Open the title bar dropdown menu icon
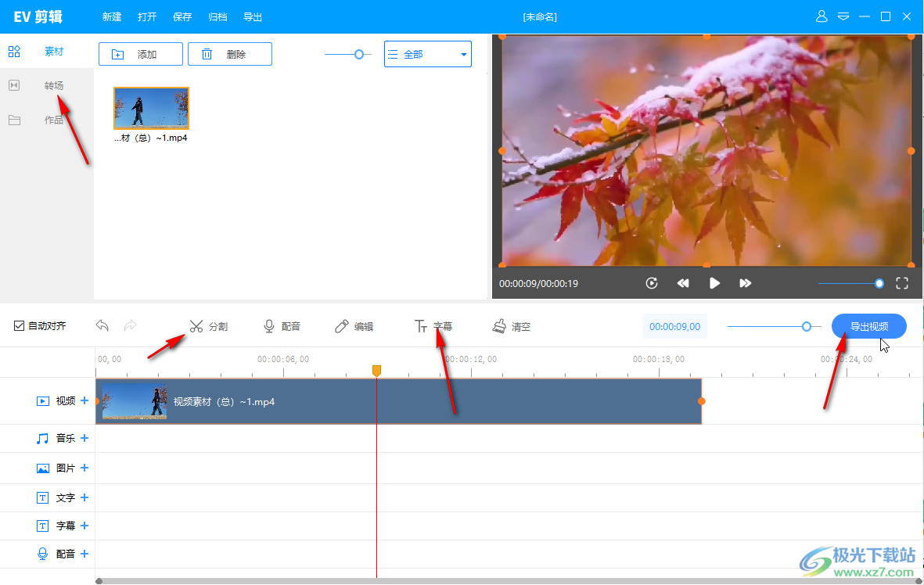The width and height of the screenshot is (924, 585). (x=843, y=16)
